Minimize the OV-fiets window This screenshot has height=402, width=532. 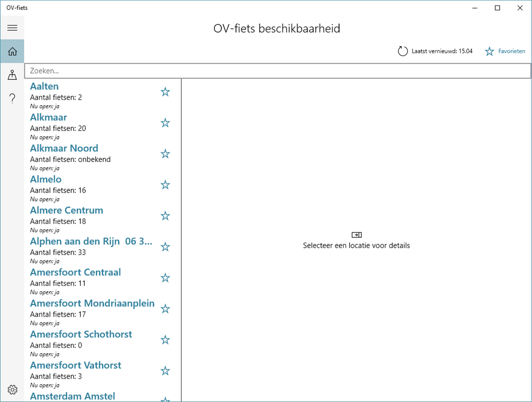point(475,8)
